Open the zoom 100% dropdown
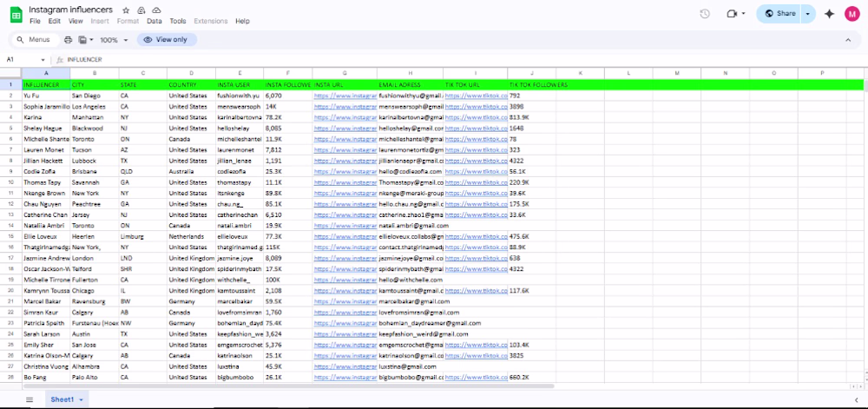This screenshot has width=868, height=409. (x=114, y=40)
